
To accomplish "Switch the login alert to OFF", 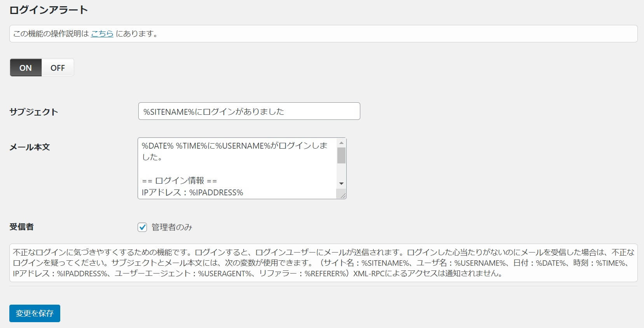I will click(58, 68).
